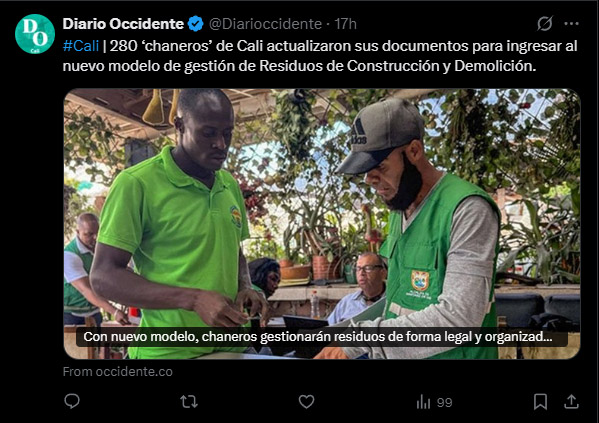View analytics via the bar chart icon
The image size is (599, 423).
(x=423, y=402)
